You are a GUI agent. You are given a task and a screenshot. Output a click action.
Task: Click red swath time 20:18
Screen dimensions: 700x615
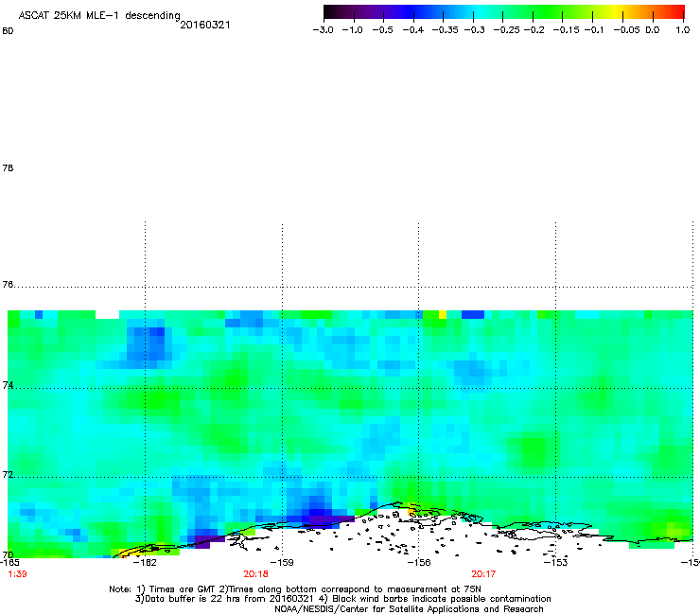click(255, 574)
